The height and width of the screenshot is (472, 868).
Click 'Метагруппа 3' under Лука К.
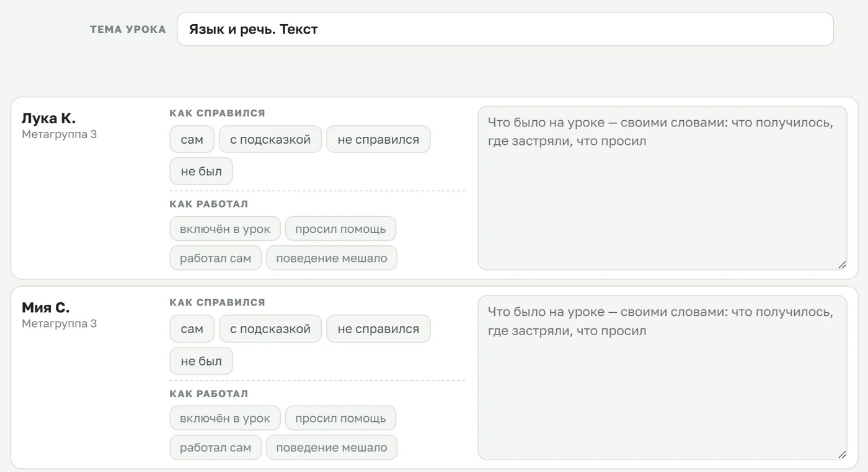(59, 134)
